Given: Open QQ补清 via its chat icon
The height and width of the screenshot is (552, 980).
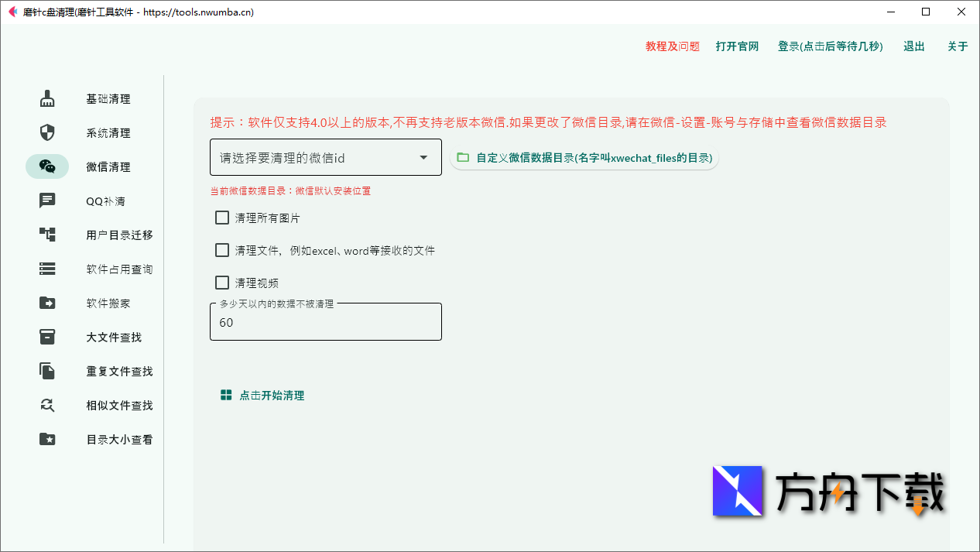Looking at the screenshot, I should tap(47, 201).
